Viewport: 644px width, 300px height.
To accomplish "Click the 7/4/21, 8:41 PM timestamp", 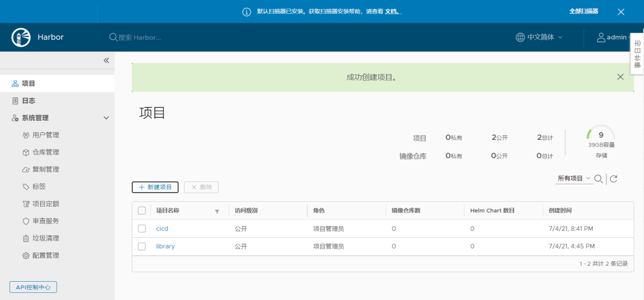I will (571, 229).
